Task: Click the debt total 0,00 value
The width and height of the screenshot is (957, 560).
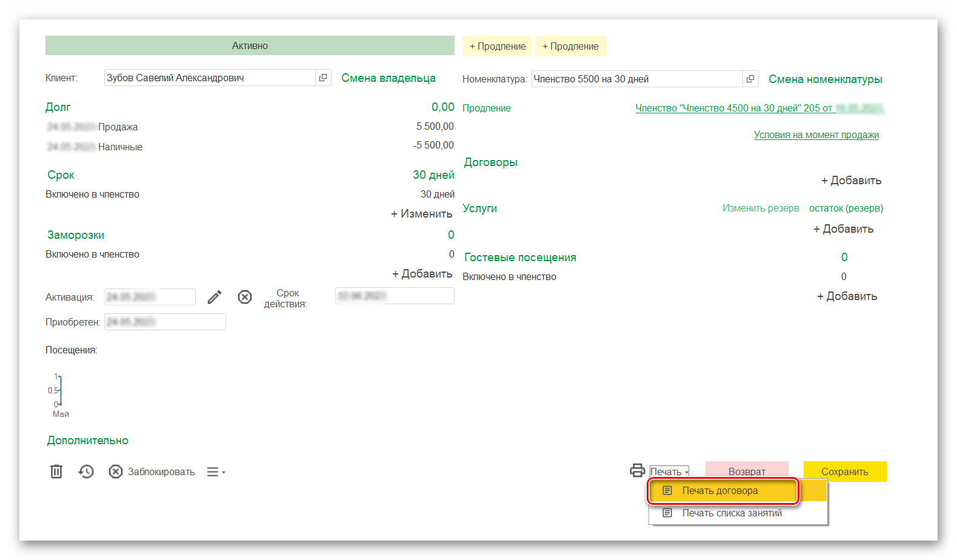Action: point(443,107)
